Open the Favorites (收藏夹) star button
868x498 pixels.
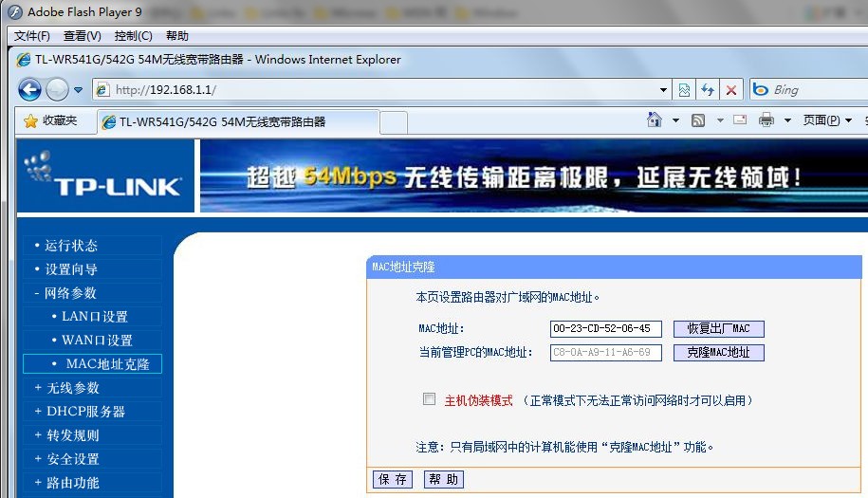(x=50, y=120)
